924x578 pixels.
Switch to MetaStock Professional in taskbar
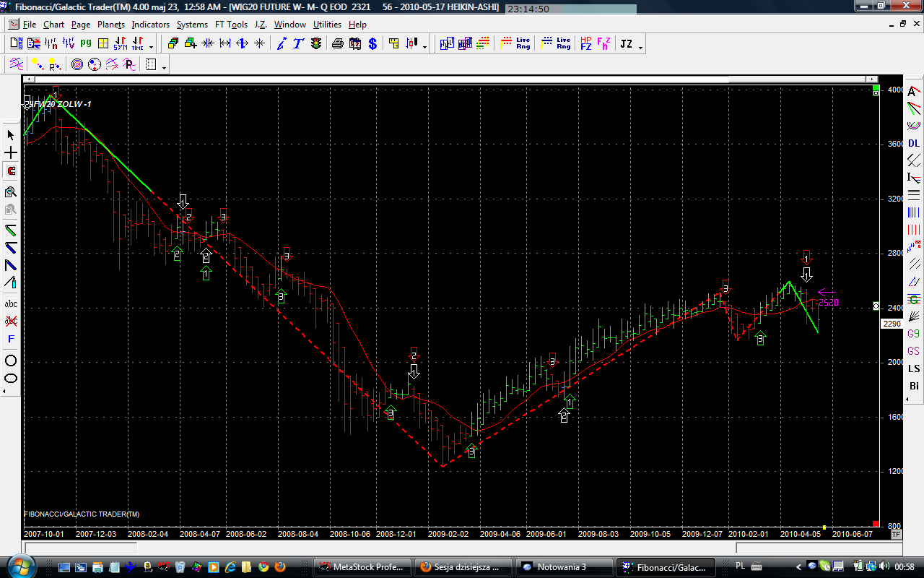[363, 566]
